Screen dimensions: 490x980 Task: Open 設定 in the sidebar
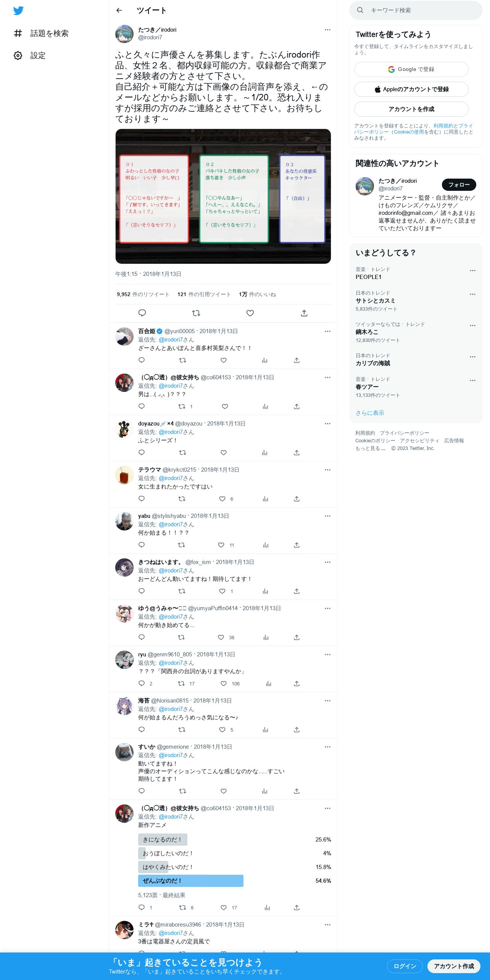tap(30, 56)
